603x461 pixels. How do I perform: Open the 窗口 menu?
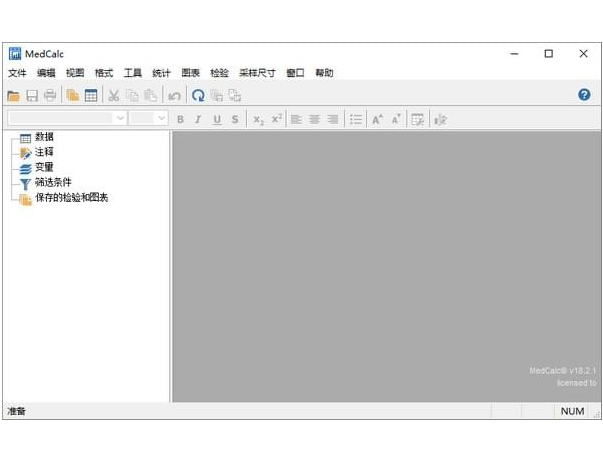(295, 73)
